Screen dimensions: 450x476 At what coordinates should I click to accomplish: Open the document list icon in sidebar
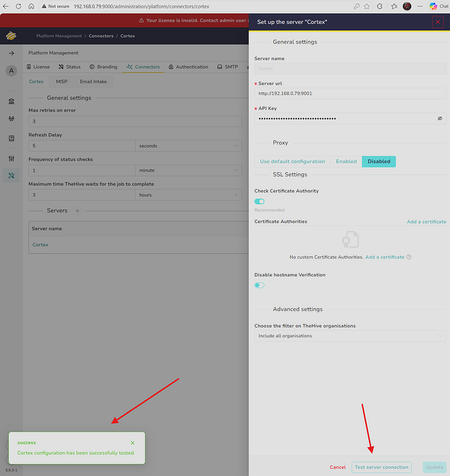coord(11,138)
